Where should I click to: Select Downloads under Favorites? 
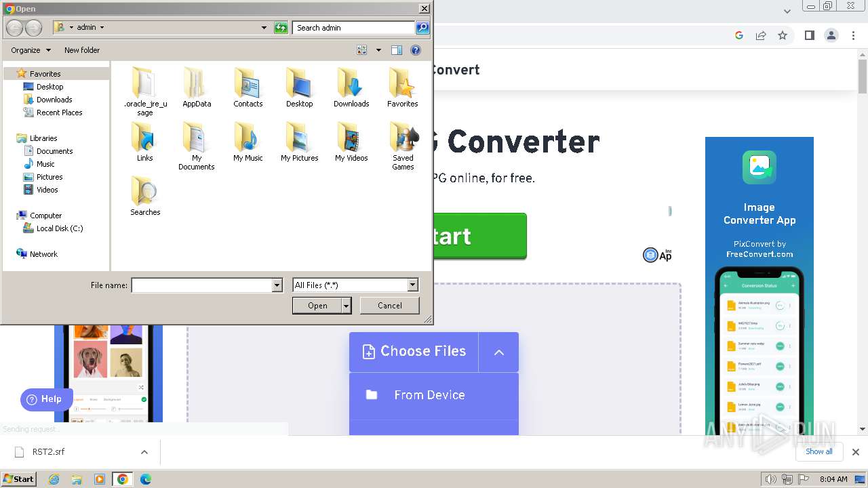pyautogui.click(x=54, y=100)
